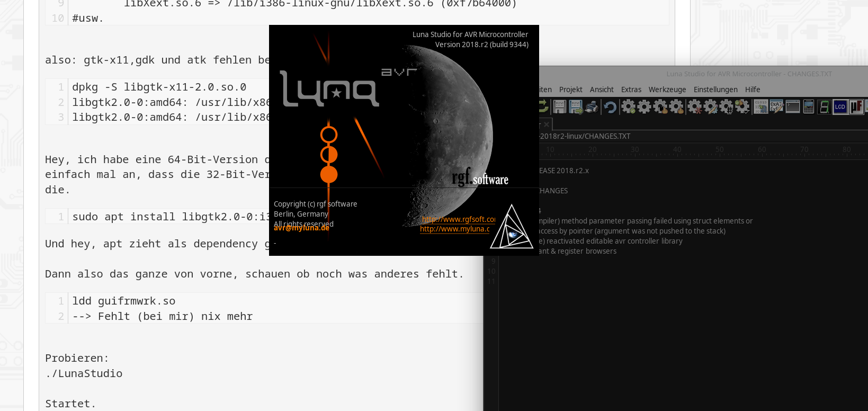Click the 'EASE 2018.r2.x' line in editor
Screen dimensions: 868x411
564,171
